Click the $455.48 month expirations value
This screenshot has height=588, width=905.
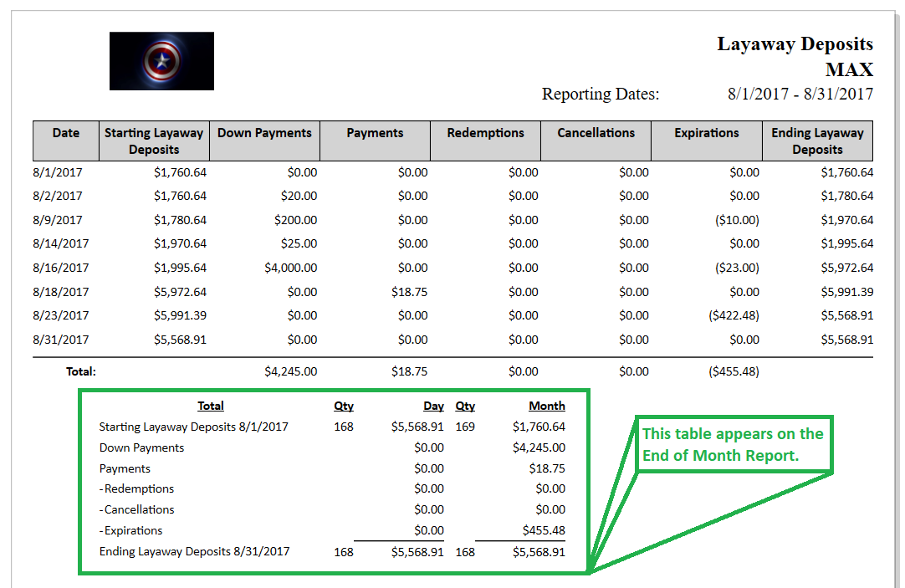coord(544,530)
